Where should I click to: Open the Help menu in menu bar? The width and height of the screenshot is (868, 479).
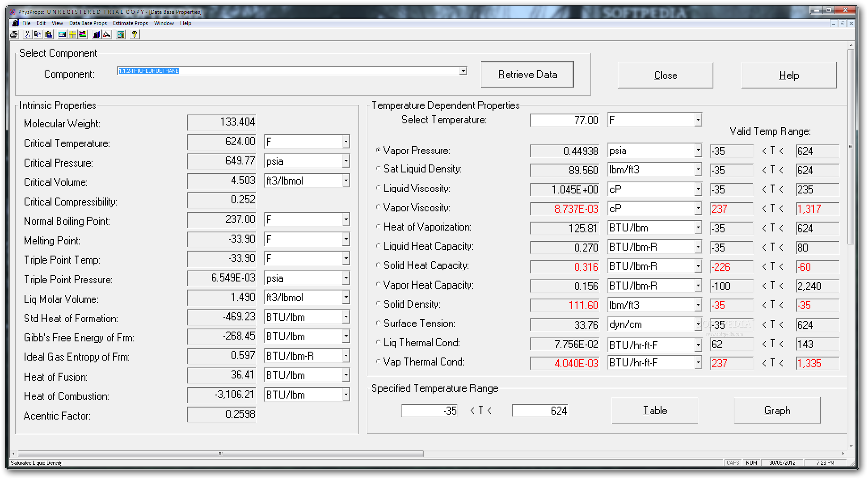(x=185, y=23)
